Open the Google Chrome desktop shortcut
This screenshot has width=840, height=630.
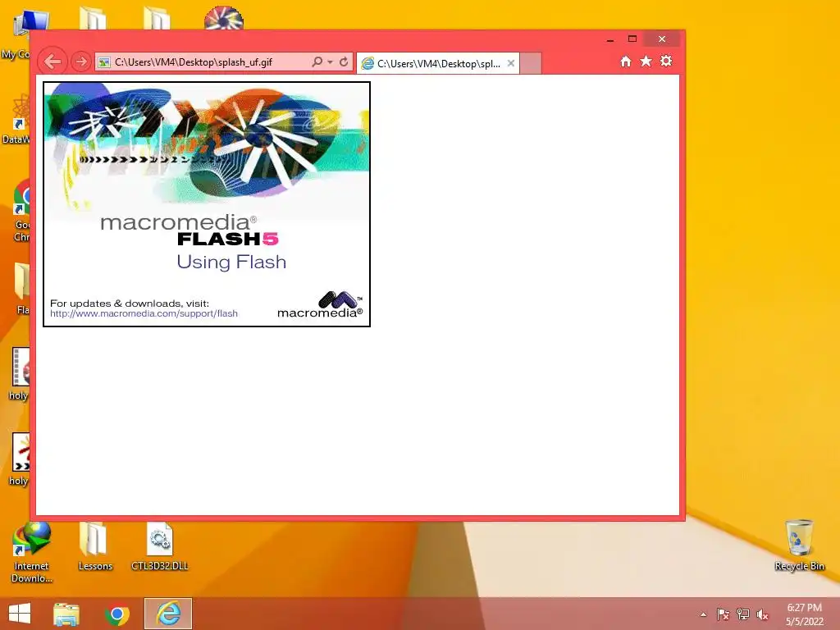[x=21, y=211]
